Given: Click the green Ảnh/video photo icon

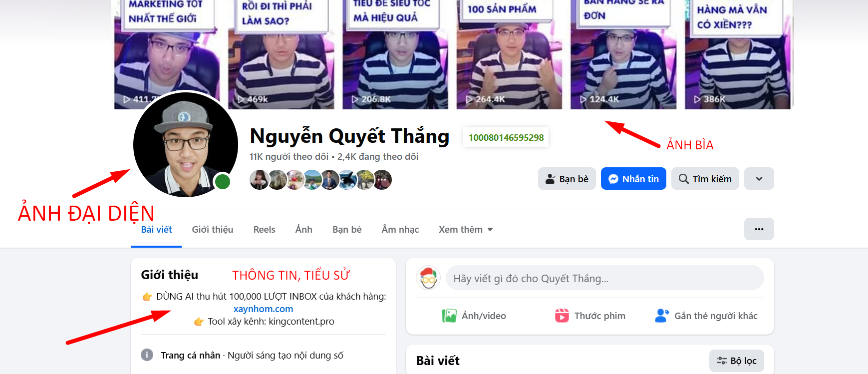Looking at the screenshot, I should [449, 316].
